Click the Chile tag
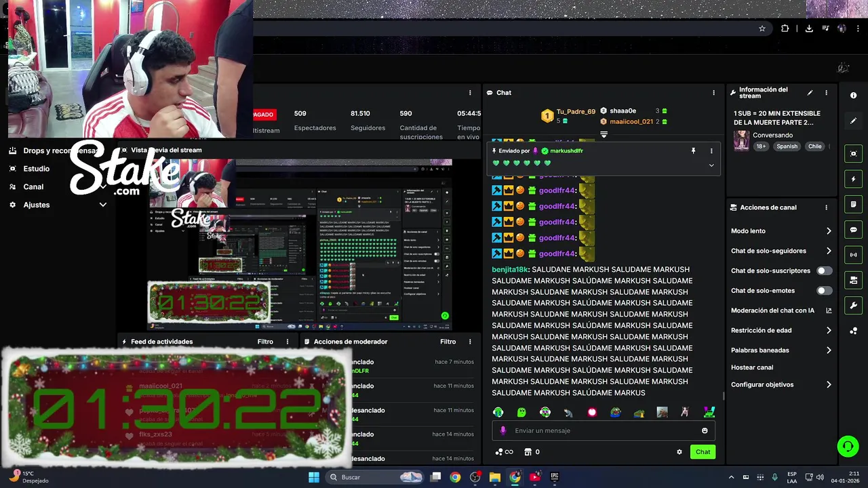868x488 pixels. (x=815, y=146)
